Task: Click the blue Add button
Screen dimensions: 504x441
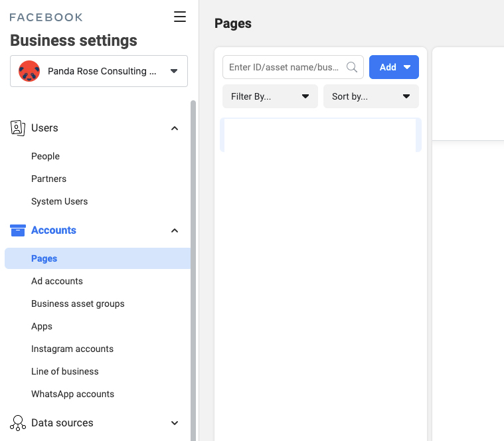Action: pyautogui.click(x=394, y=67)
